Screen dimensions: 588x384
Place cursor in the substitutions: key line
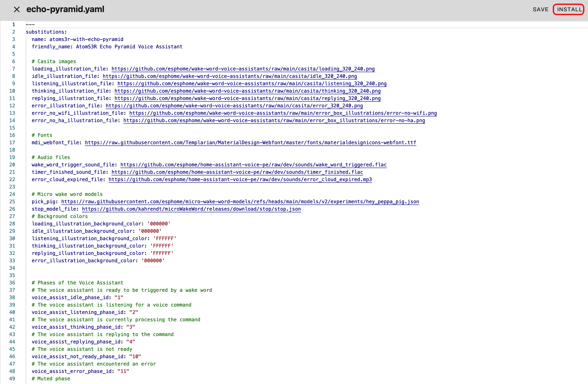[x=46, y=32]
